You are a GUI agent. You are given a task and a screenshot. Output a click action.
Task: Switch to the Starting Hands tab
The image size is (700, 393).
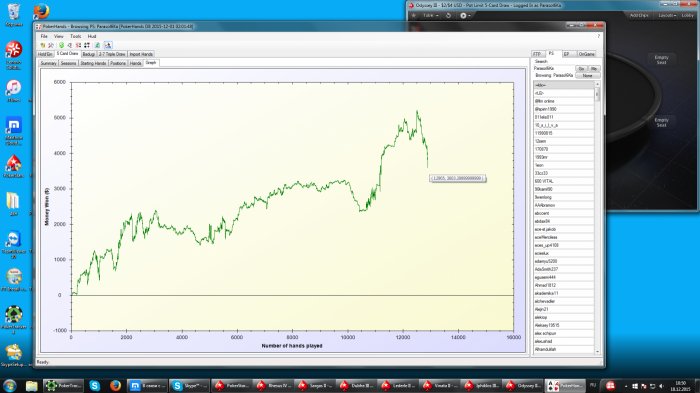(93, 63)
